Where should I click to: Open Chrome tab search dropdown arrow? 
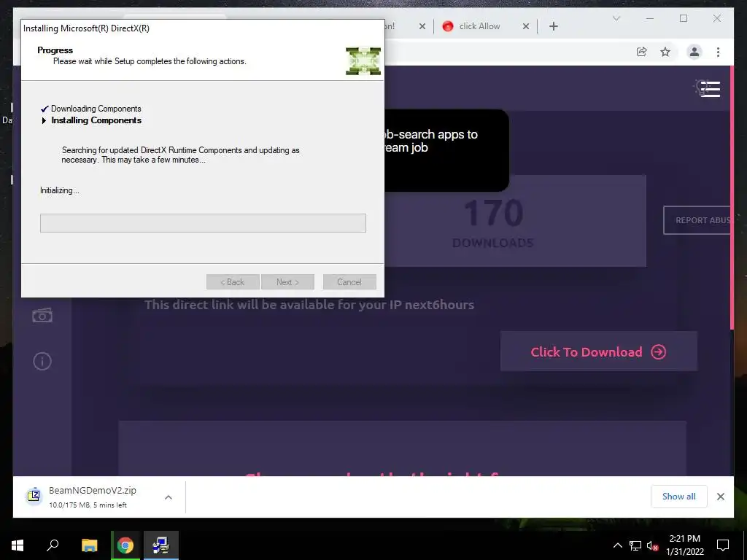[616, 18]
